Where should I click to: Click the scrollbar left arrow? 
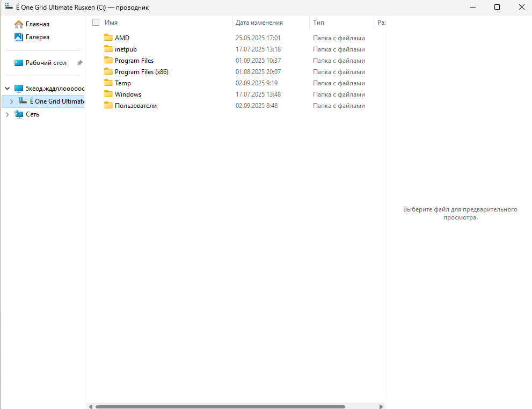point(90,407)
